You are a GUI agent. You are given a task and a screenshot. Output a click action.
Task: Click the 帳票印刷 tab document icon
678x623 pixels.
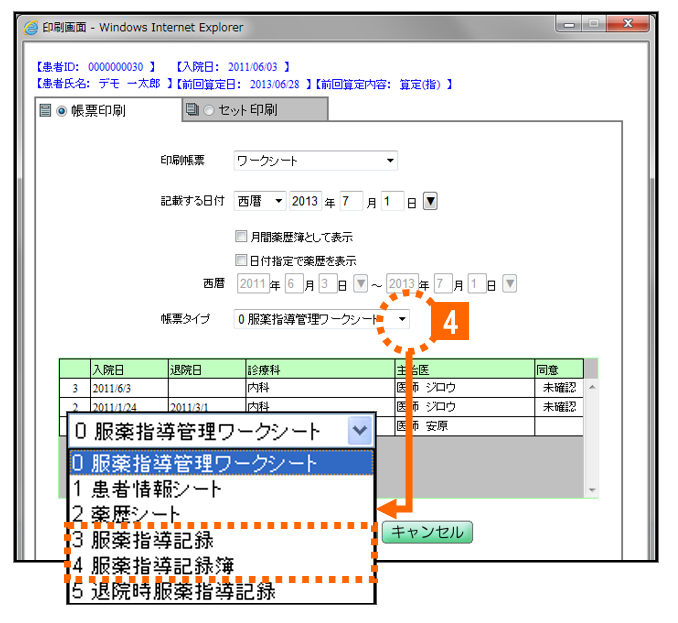click(x=44, y=110)
